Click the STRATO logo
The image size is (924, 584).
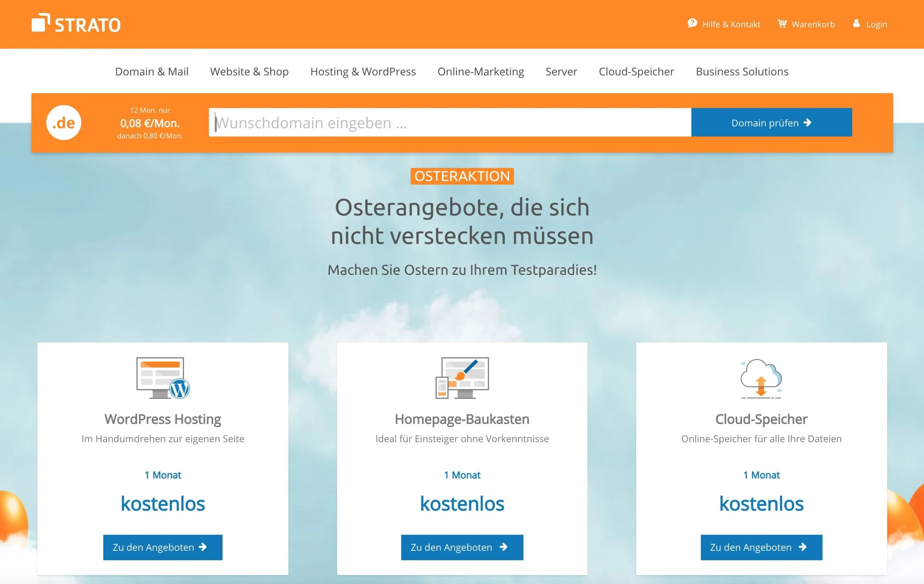coord(76,23)
